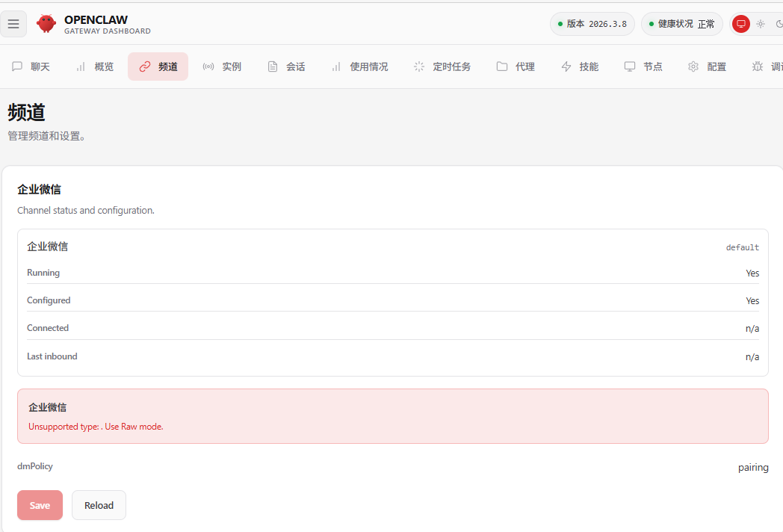Switch to light theme sun icon
The image size is (783, 532).
[761, 23]
